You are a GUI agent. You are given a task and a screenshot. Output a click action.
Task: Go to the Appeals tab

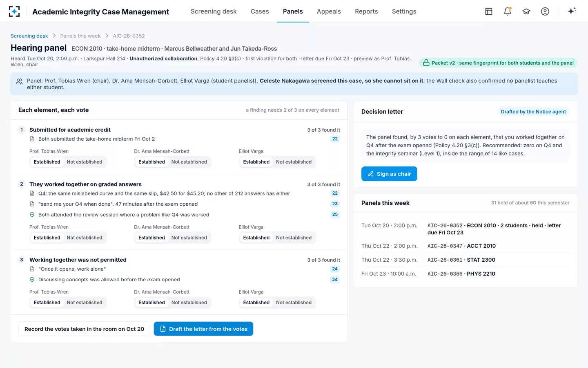coord(329,11)
